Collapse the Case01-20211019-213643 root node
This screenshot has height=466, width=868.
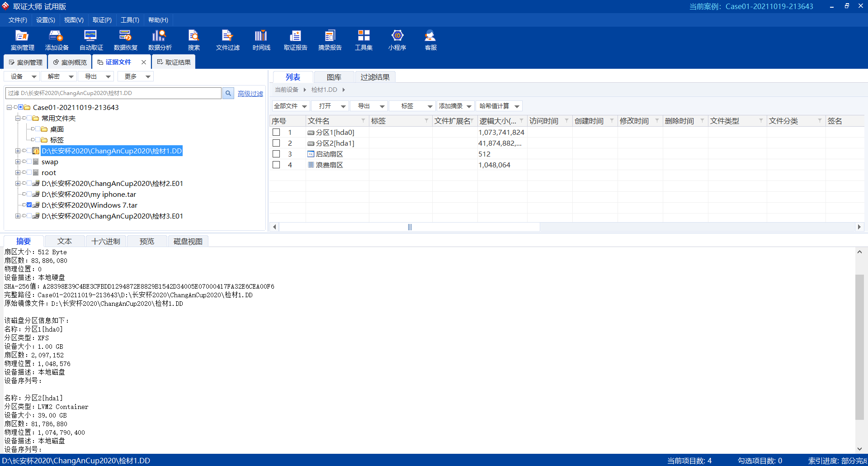pos(9,107)
